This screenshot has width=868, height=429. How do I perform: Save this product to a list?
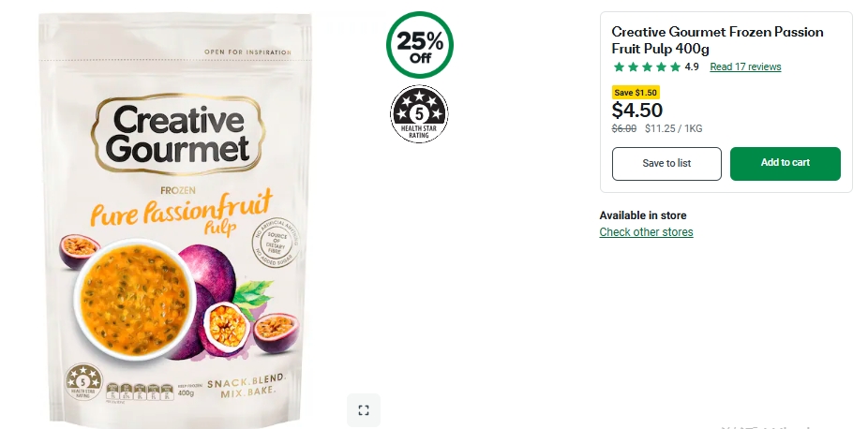[666, 163]
